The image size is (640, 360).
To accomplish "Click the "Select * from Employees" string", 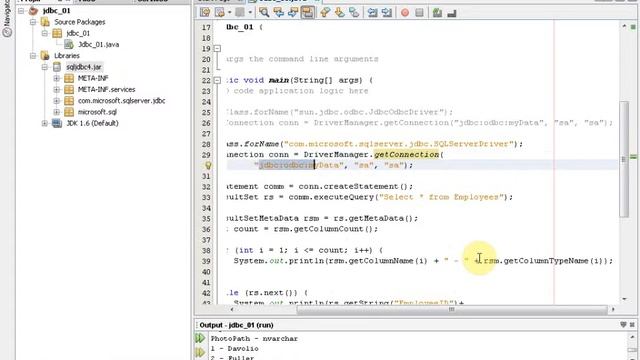I will (x=441, y=197).
